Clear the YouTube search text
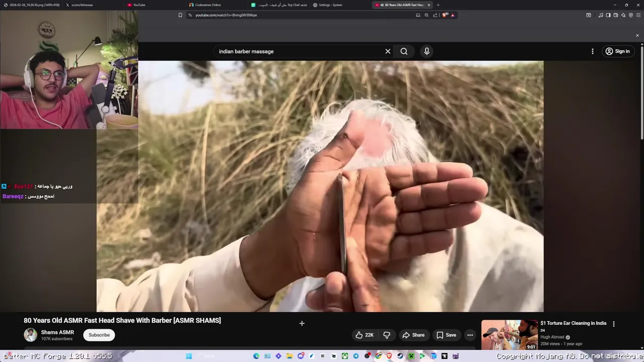 pos(388,51)
